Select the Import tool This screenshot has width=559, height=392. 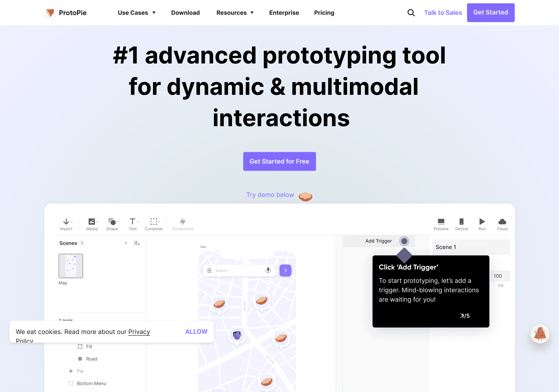click(x=66, y=224)
